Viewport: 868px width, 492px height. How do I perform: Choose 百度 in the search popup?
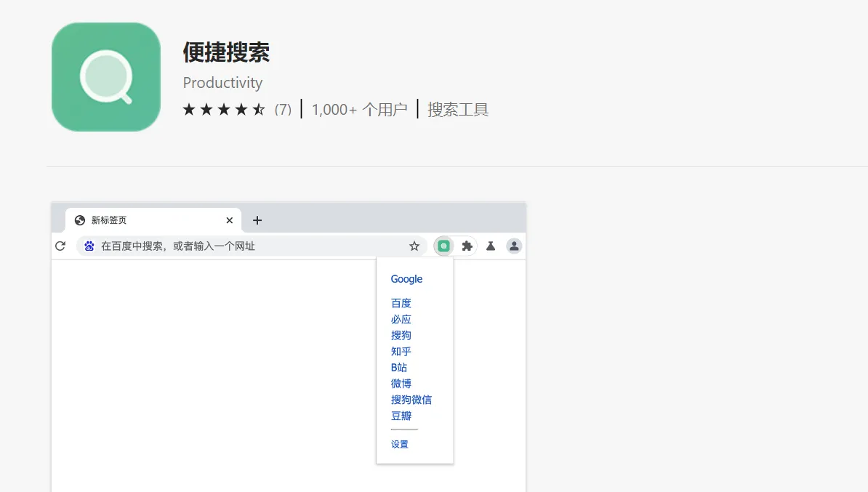(x=401, y=303)
